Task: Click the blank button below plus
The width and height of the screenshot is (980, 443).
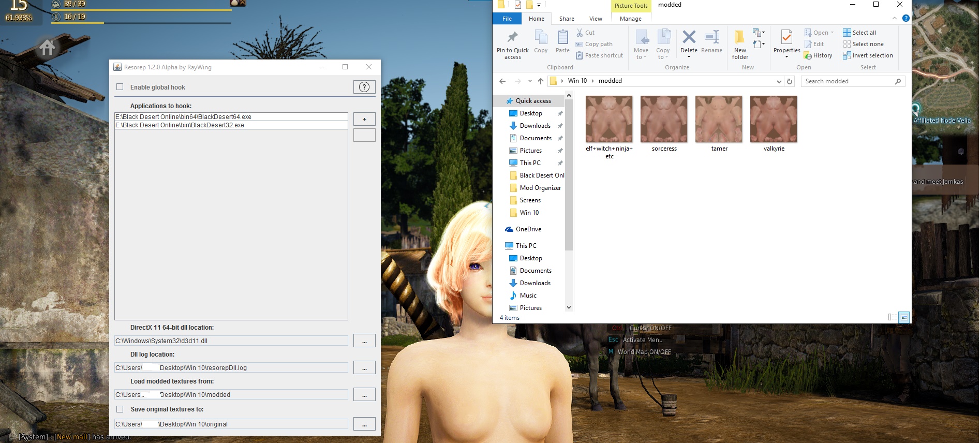Action: click(364, 135)
